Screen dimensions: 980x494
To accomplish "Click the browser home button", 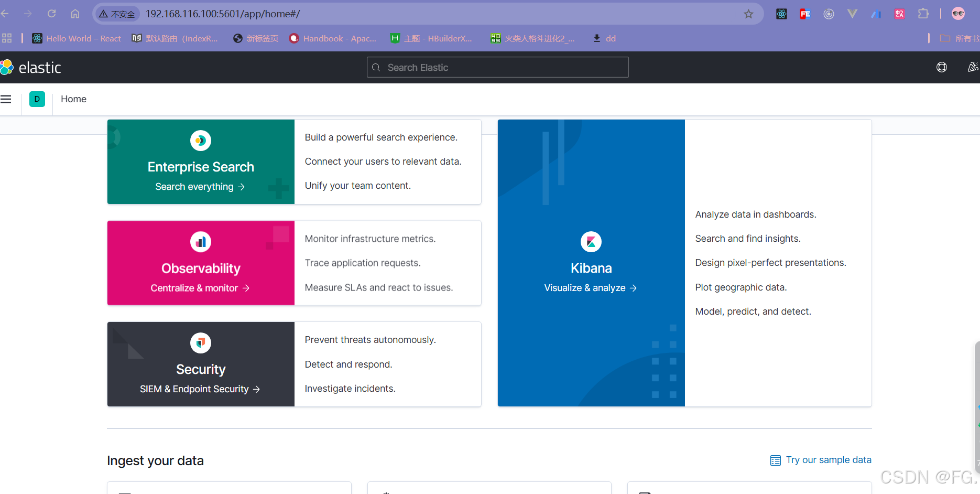I will (x=75, y=14).
